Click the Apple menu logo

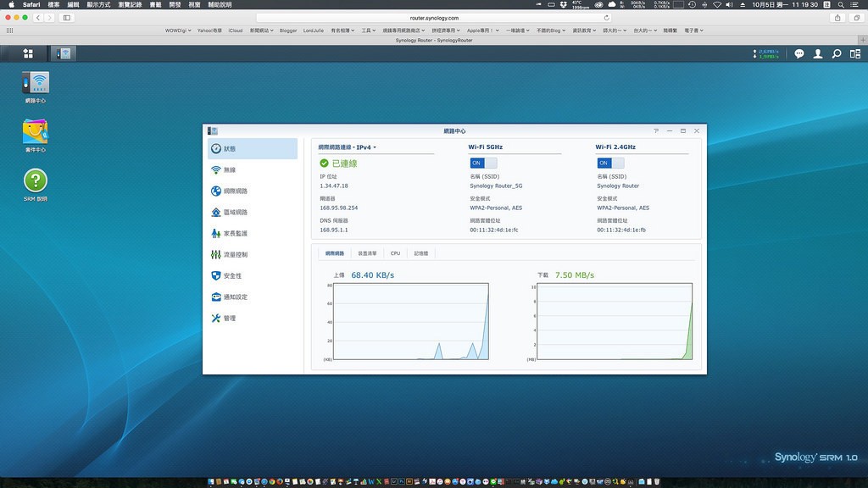[x=11, y=4]
